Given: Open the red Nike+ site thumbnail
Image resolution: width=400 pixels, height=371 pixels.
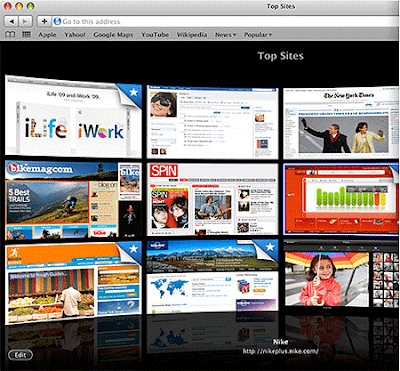Looking at the screenshot, I should point(341,199).
